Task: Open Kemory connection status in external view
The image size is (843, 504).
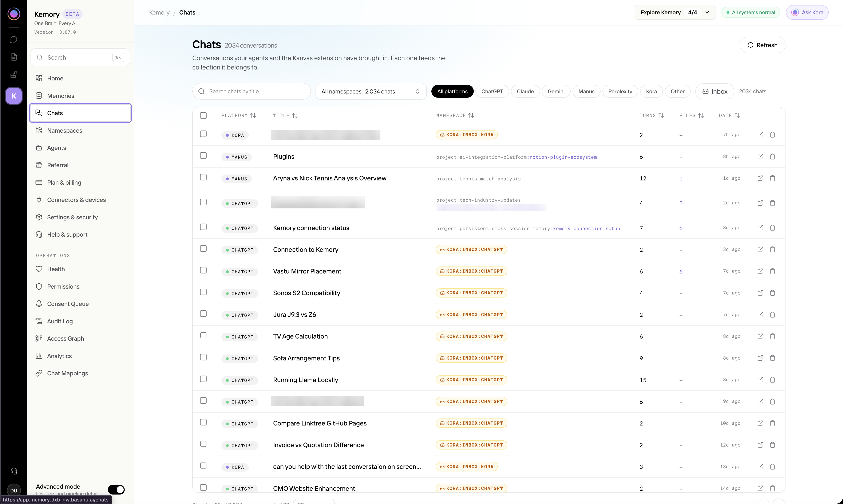Action: 760,228
